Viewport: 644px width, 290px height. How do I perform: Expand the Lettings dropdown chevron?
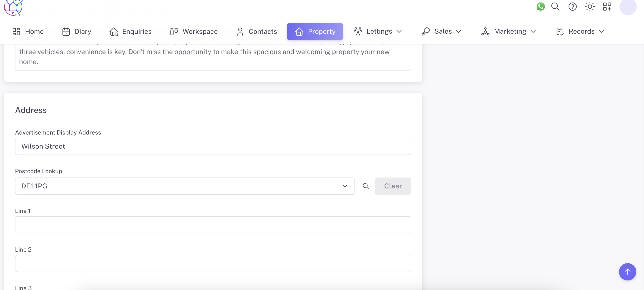pyautogui.click(x=399, y=32)
